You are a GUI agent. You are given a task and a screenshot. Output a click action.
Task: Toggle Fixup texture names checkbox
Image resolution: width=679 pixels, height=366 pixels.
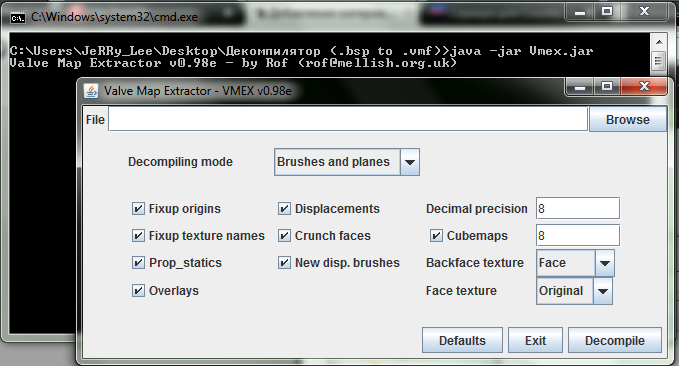coord(138,236)
